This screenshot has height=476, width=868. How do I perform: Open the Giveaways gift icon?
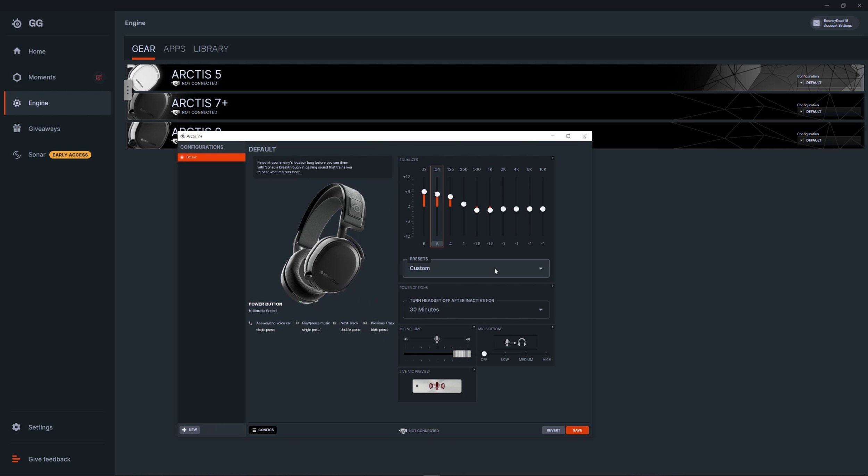click(17, 129)
